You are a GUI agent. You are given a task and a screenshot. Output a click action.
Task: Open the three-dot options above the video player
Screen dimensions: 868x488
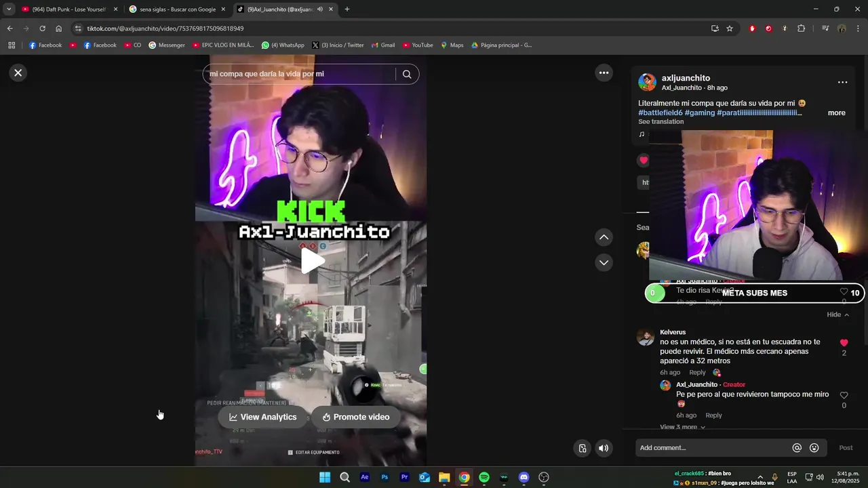tap(604, 73)
